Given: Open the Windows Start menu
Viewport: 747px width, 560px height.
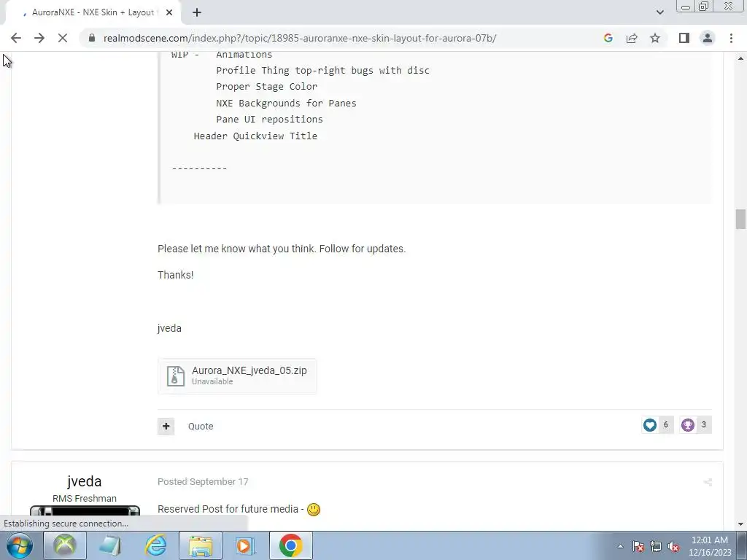Looking at the screenshot, I should click(20, 545).
